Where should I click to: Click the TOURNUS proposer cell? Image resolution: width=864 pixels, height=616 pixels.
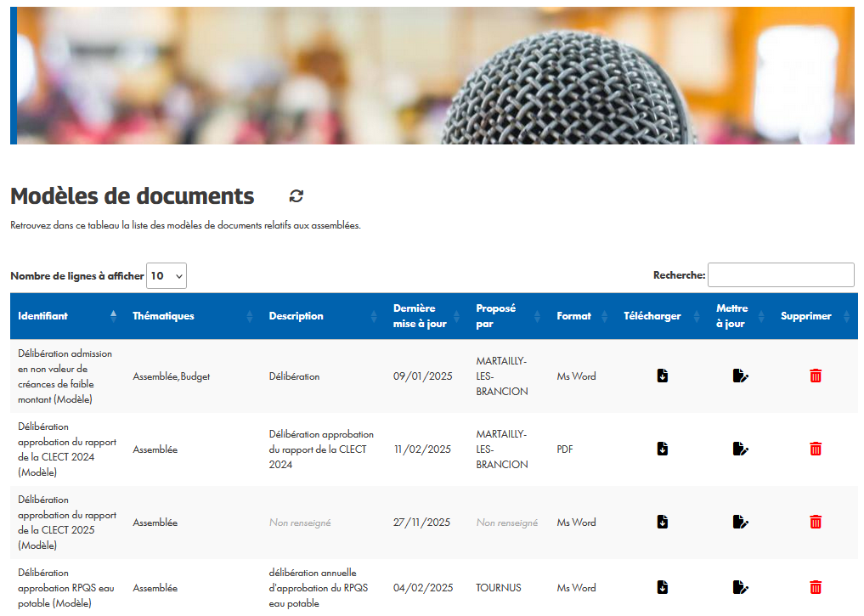click(x=499, y=588)
